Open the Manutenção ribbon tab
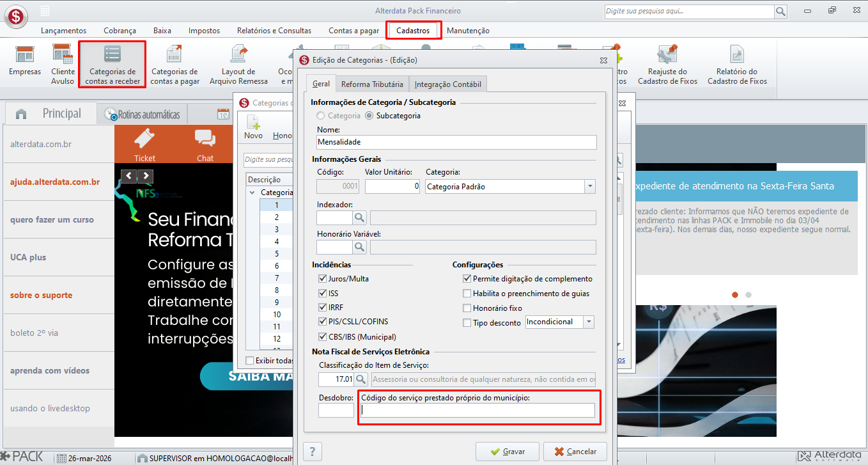Image resolution: width=868 pixels, height=465 pixels. (x=468, y=31)
